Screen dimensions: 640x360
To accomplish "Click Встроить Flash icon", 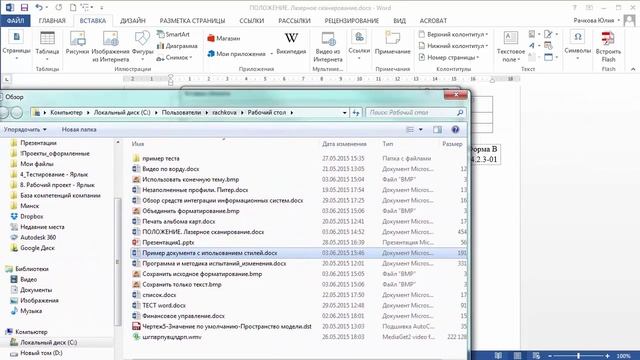I will click(608, 47).
